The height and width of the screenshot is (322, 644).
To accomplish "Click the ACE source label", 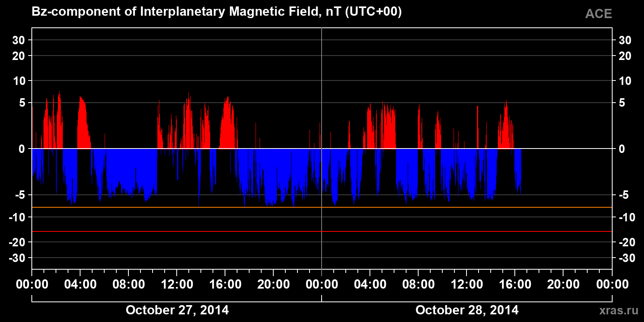I will point(599,14).
